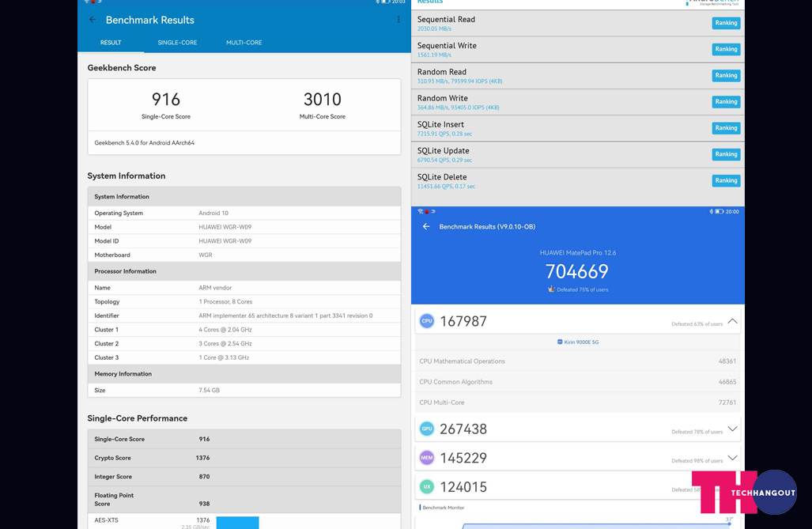This screenshot has height=529, width=812.
Task: Select the Operating System row showing Android 10
Action: pos(244,213)
